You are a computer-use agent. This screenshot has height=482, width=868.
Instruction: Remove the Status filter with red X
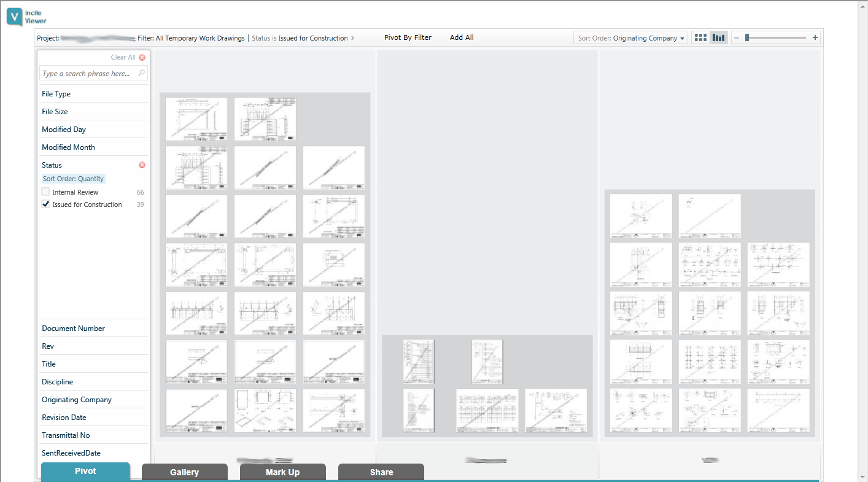[x=142, y=165]
